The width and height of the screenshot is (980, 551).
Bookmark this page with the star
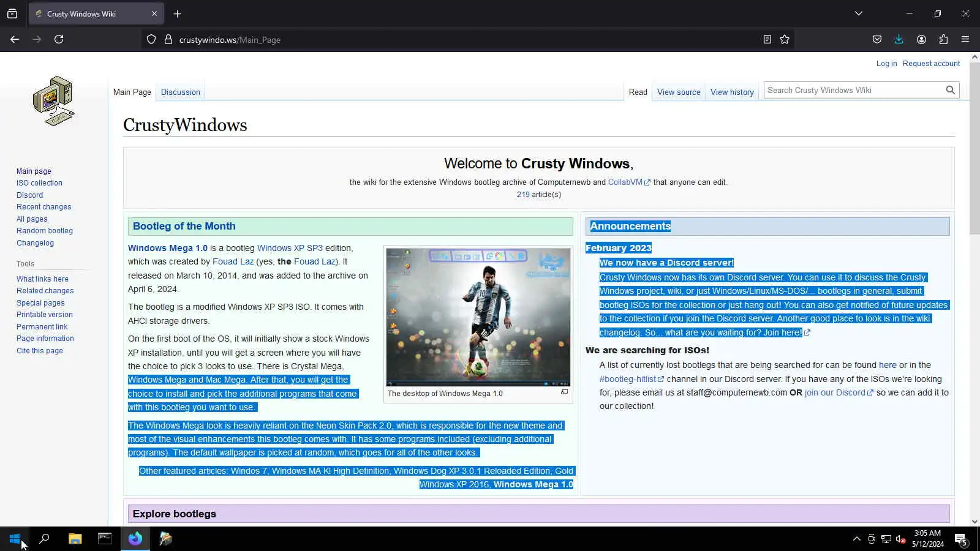click(x=785, y=39)
